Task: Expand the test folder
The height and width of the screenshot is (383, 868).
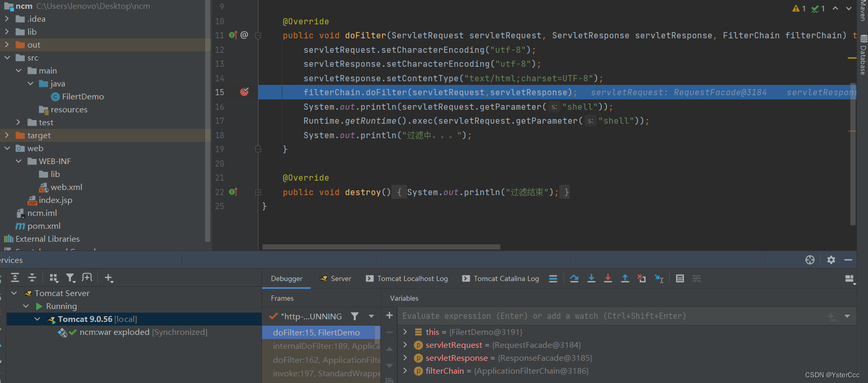Action: (19, 122)
